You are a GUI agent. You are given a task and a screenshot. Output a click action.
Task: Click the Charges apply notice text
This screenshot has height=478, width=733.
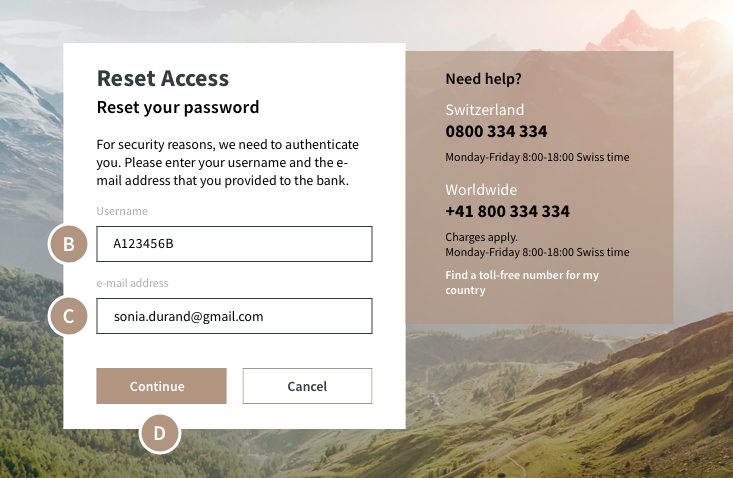(481, 237)
